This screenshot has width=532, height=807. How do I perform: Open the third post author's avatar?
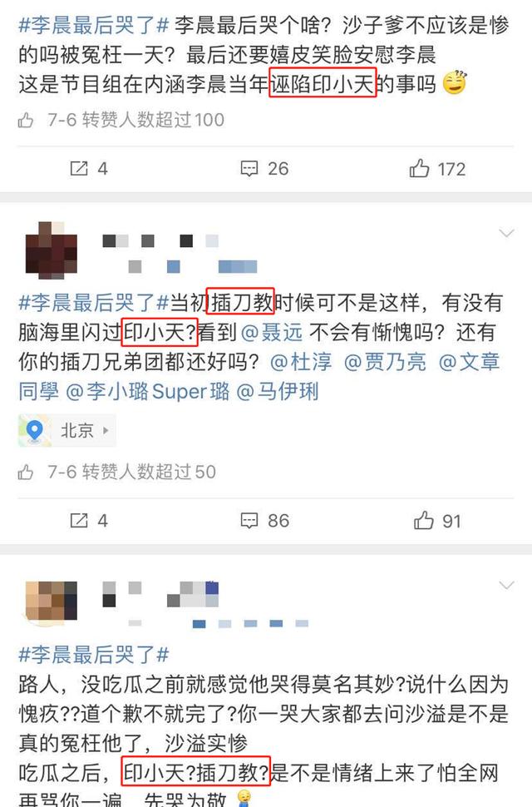pyautogui.click(x=52, y=602)
